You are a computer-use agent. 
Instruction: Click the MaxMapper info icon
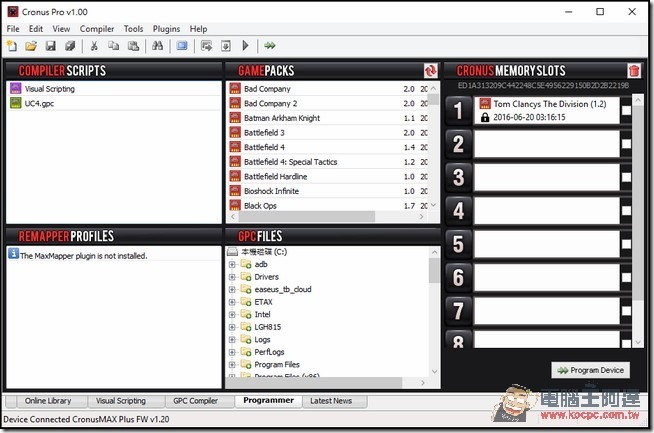(13, 253)
